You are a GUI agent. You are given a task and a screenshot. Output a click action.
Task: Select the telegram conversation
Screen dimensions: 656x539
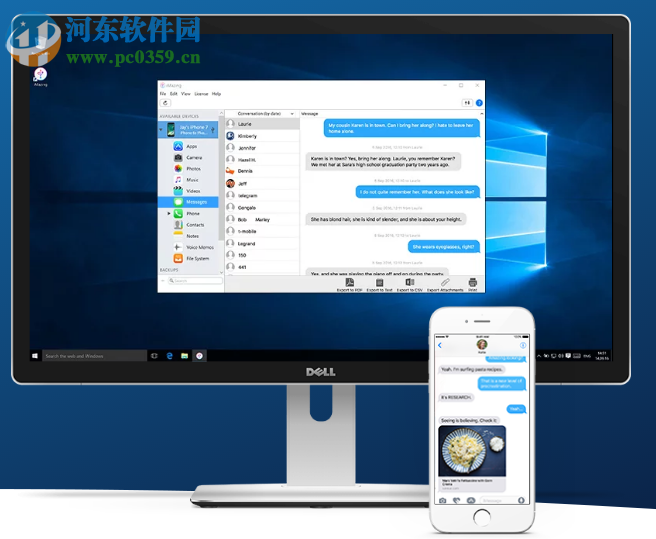click(262, 195)
